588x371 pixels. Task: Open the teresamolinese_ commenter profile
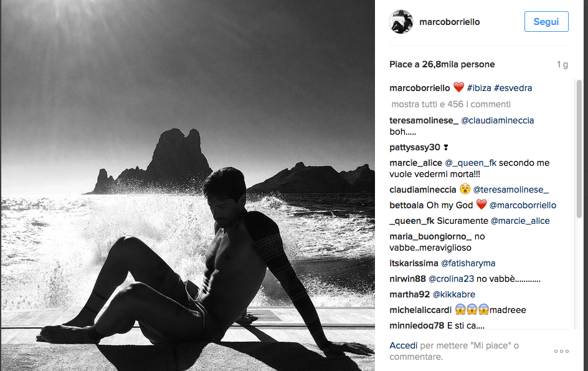point(424,120)
